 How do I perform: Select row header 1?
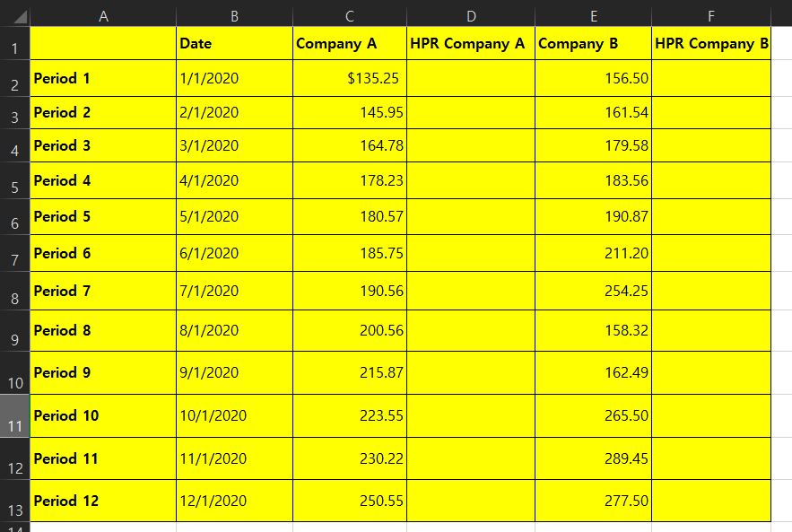click(x=14, y=43)
